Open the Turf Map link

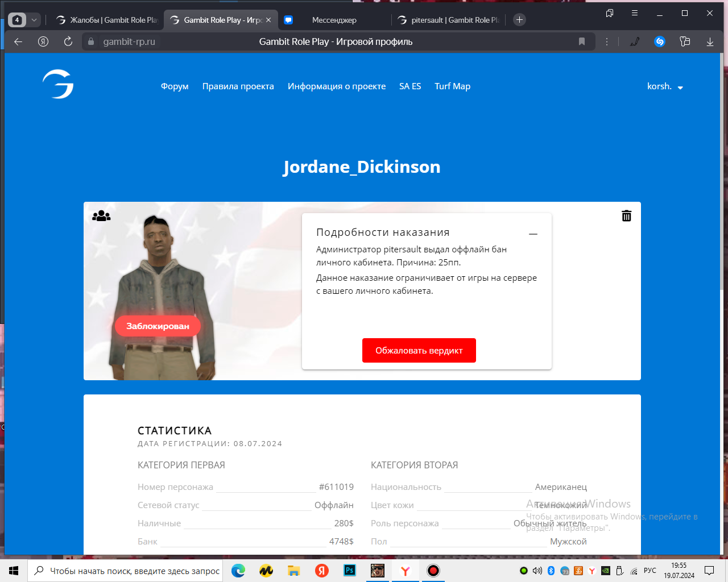(x=452, y=86)
